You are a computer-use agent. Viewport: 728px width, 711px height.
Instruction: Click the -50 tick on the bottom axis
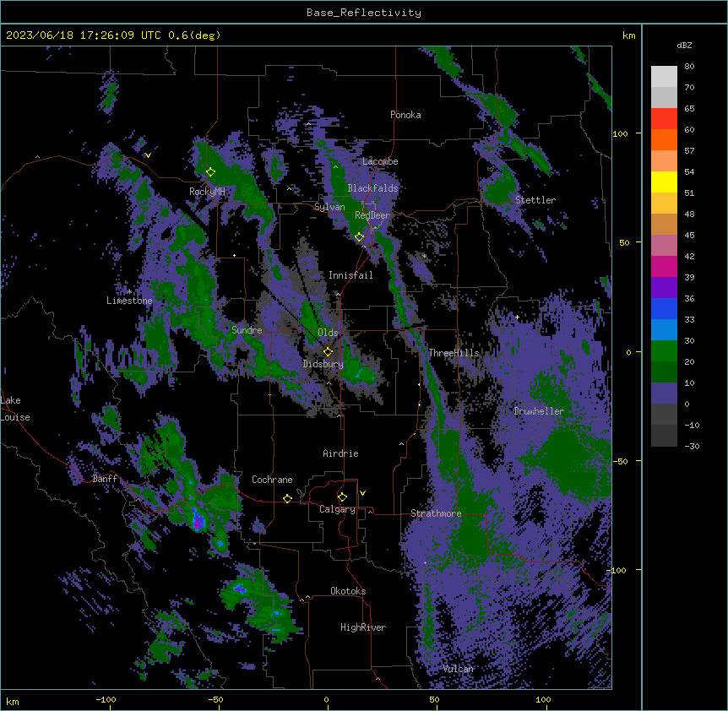pos(215,699)
